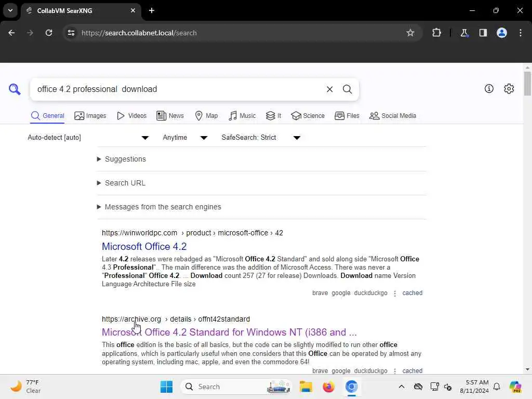Open the Auto-detect language dropdown
Image resolution: width=532 pixels, height=399 pixels.
point(88,137)
